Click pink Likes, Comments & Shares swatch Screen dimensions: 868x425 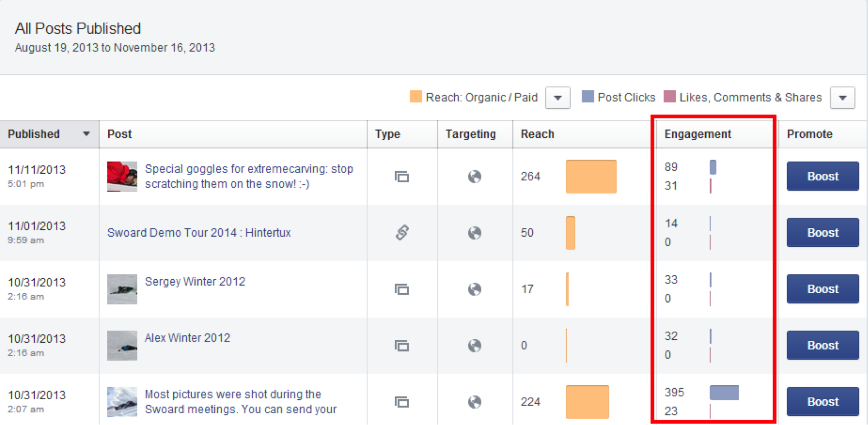click(669, 97)
